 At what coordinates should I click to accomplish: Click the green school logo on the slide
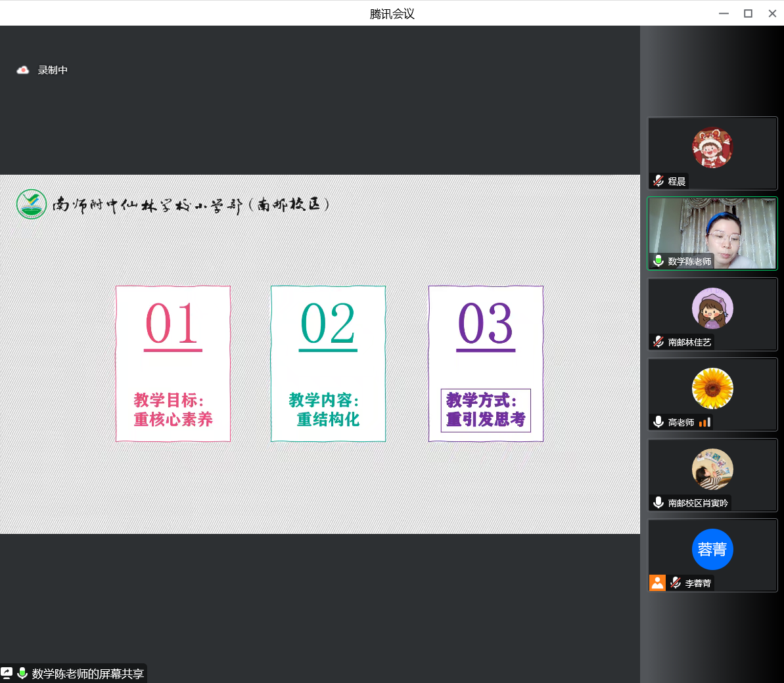[32, 204]
